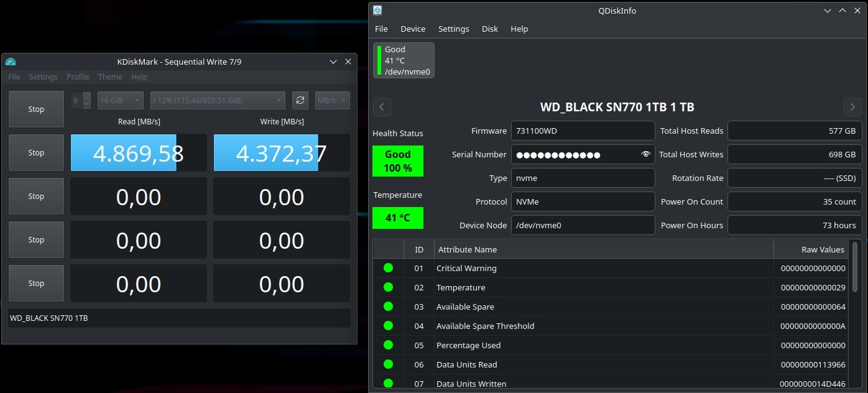Go to the next disk with right arrow
This screenshot has height=393, width=868.
(852, 106)
